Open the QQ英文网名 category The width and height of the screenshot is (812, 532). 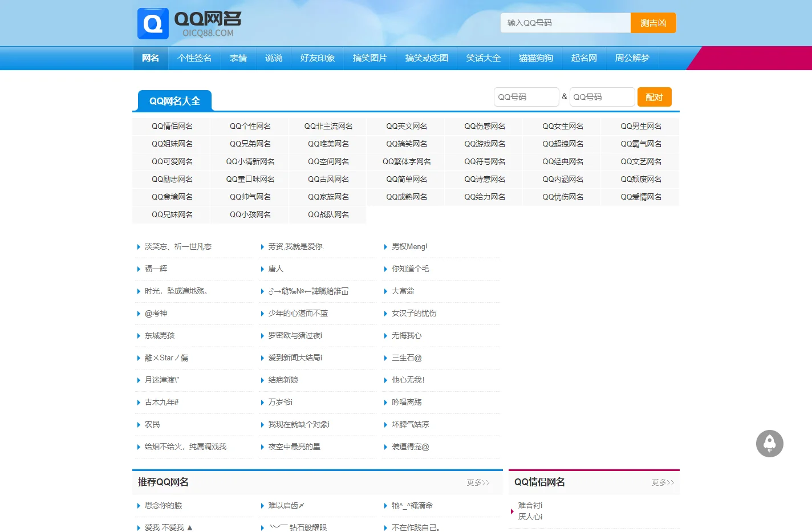[x=407, y=126]
